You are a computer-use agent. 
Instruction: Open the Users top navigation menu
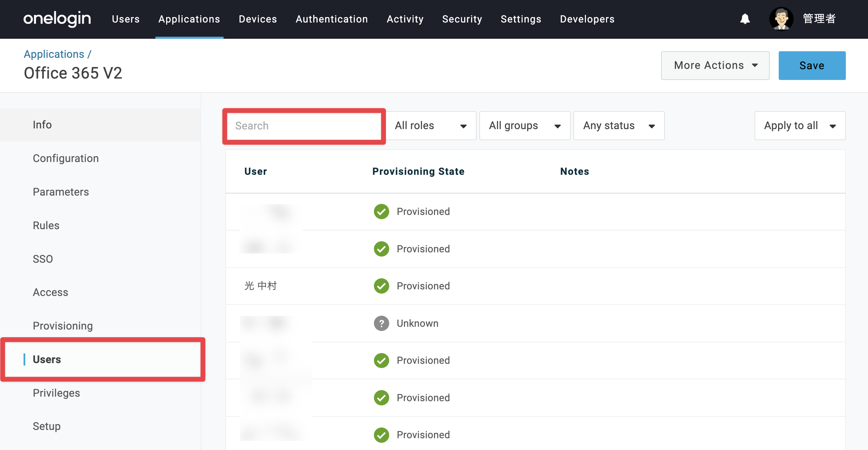click(x=126, y=19)
